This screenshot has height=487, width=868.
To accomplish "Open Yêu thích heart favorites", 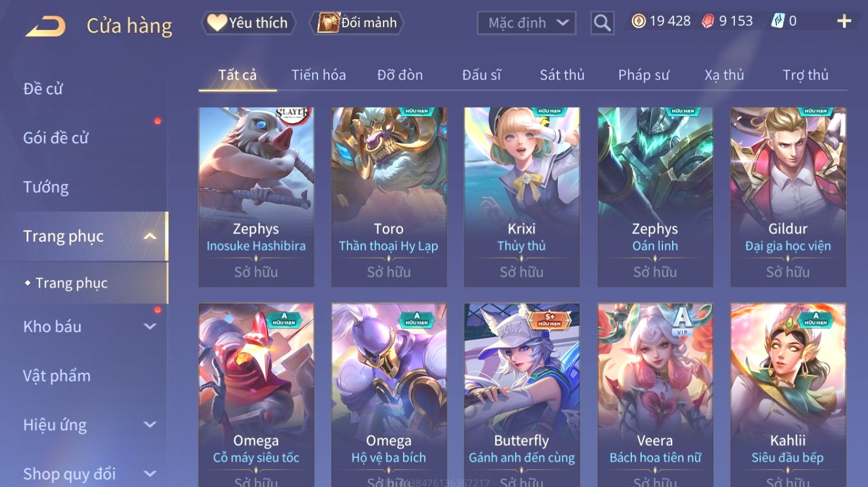I will click(x=248, y=23).
